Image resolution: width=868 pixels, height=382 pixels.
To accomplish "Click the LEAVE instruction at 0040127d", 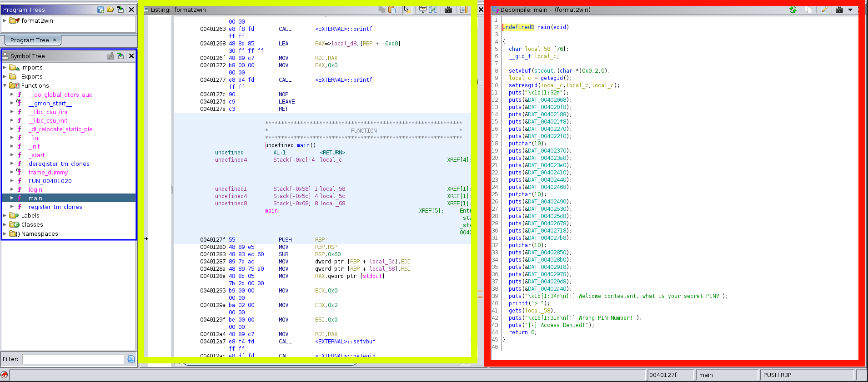I will point(286,102).
